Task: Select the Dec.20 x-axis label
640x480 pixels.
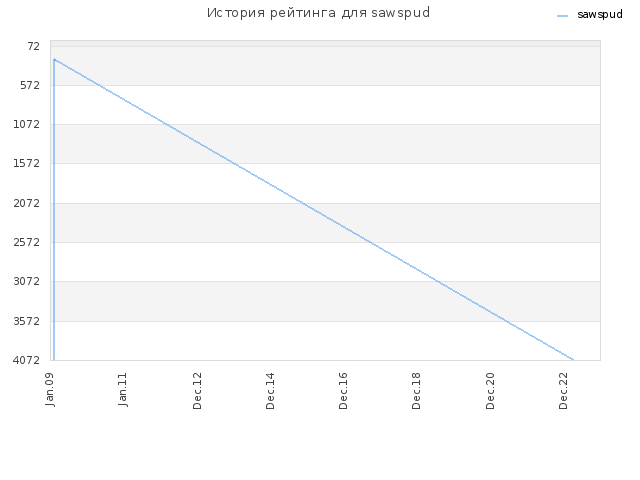Action: click(x=490, y=391)
